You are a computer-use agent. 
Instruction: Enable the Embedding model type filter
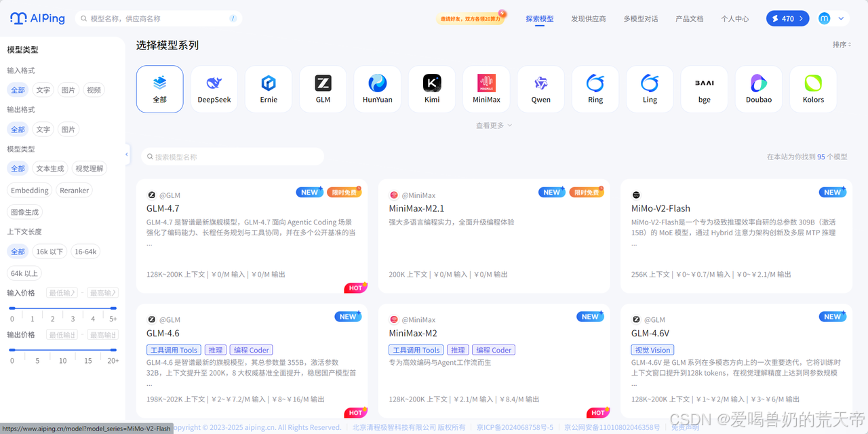click(29, 190)
